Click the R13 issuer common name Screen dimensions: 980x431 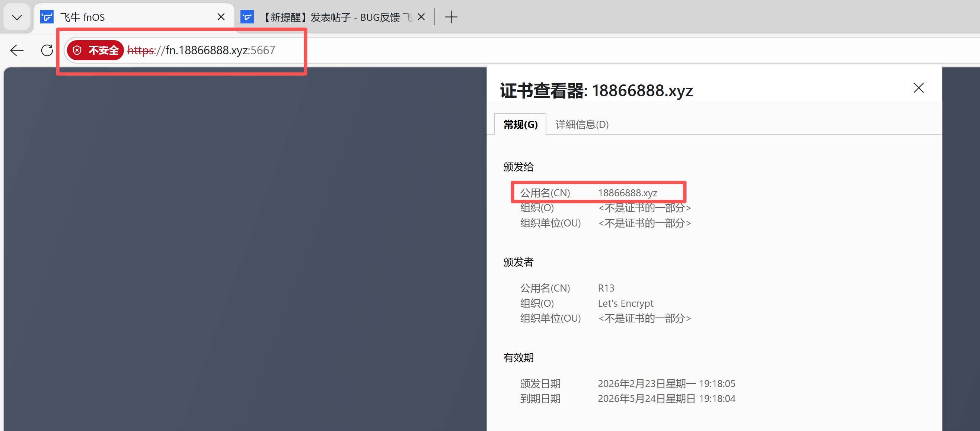pos(606,288)
